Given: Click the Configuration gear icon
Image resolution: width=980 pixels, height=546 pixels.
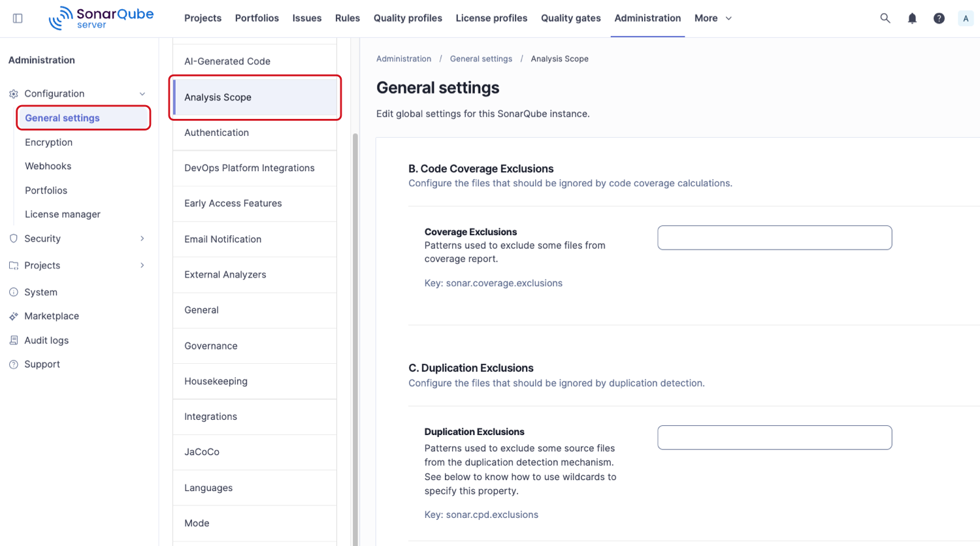Looking at the screenshot, I should (14, 94).
